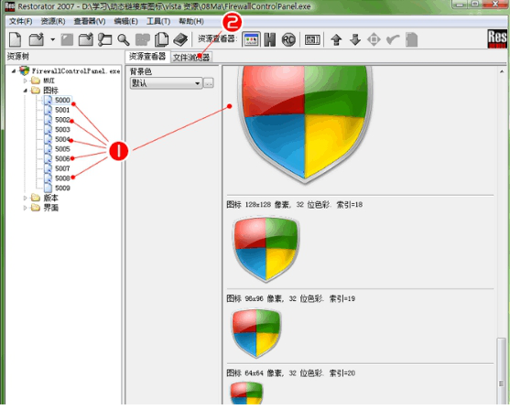Select icon resource 5004

pyautogui.click(x=62, y=139)
